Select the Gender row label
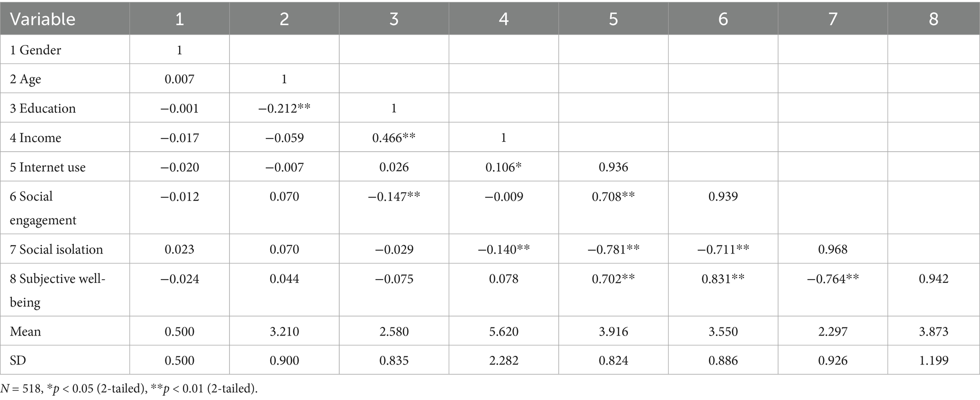 36,50
